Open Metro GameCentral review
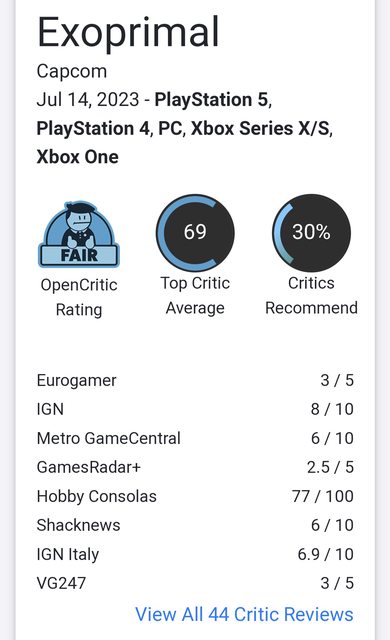Viewport: 390px width, 640px height. coord(195,438)
